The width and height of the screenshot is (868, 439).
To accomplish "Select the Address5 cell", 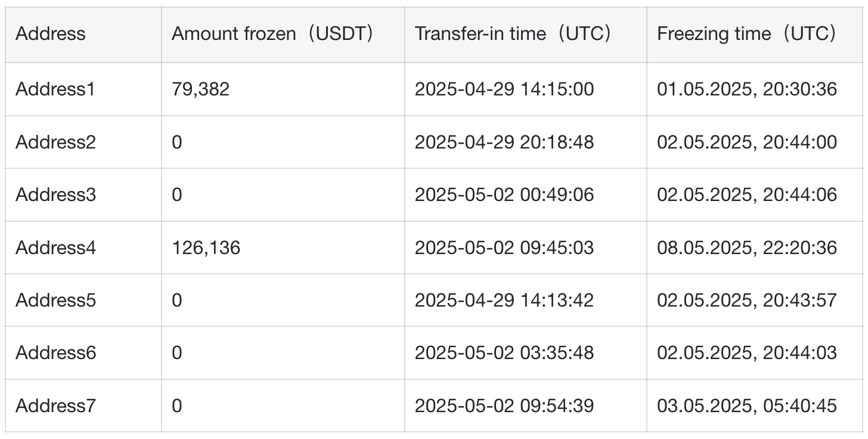I will pos(55,300).
